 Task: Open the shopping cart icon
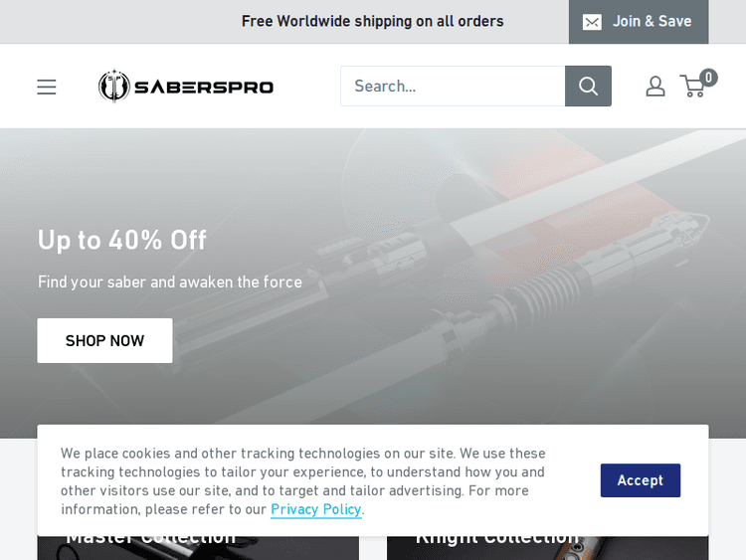[x=692, y=87]
